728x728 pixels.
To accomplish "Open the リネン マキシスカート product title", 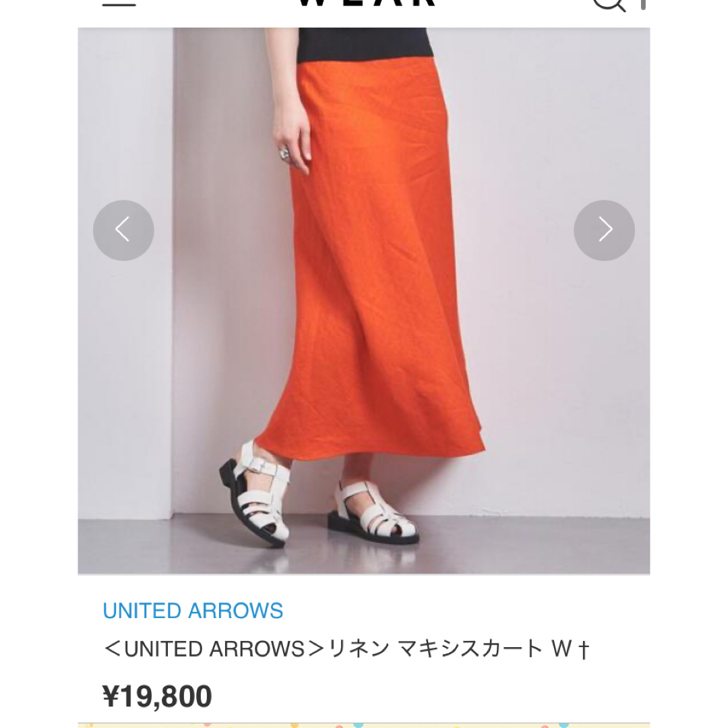I will 346,648.
